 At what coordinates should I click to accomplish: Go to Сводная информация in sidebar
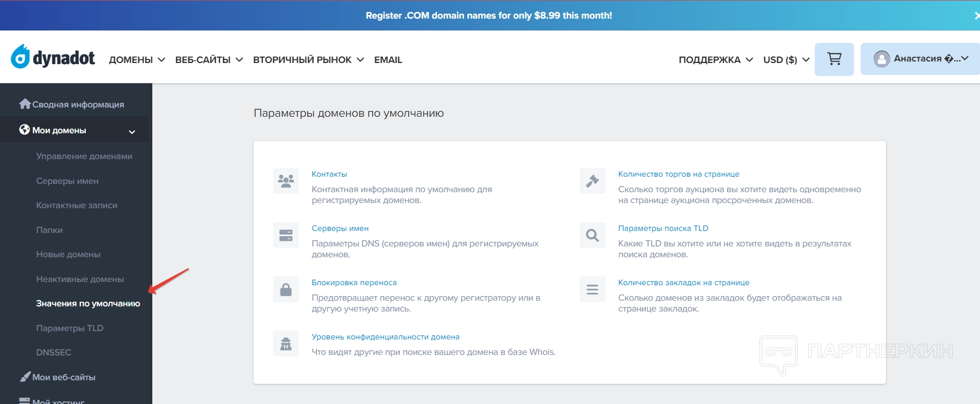(x=77, y=104)
